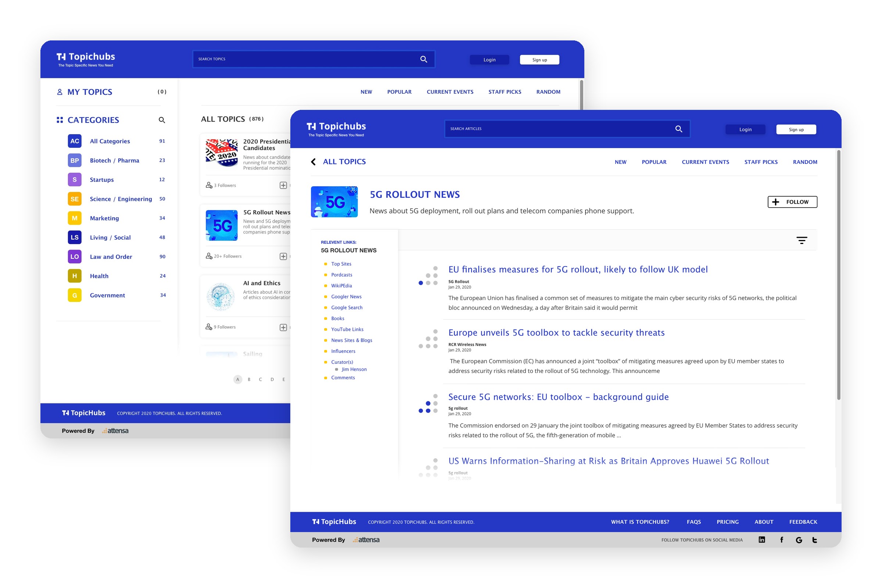The image size is (882, 588).
Task: Open Staff Picks tab in front window
Action: 761,162
